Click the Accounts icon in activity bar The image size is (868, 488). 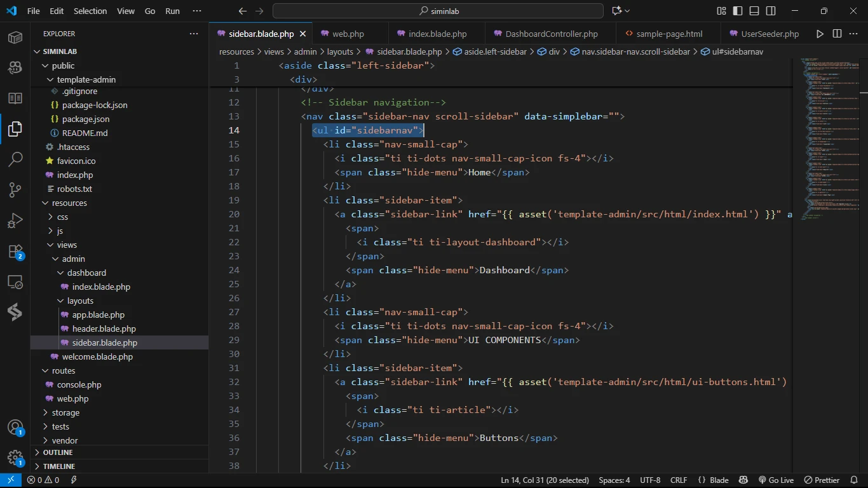tap(15, 428)
